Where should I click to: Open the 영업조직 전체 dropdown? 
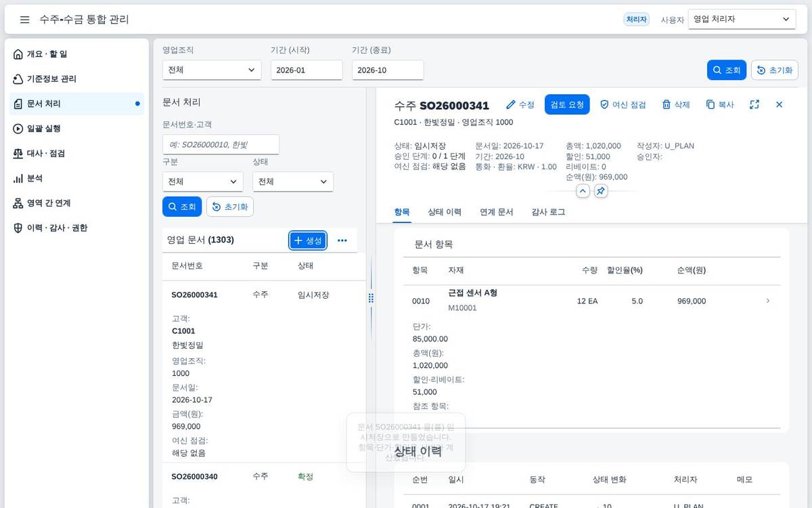pos(212,70)
